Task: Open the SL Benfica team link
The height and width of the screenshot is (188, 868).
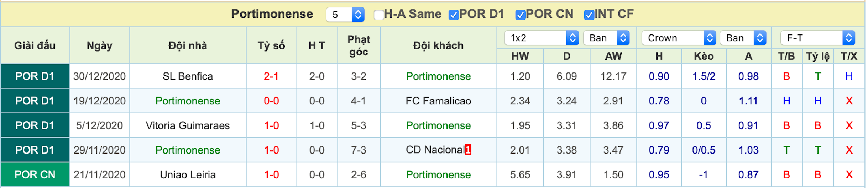Action: point(188,76)
